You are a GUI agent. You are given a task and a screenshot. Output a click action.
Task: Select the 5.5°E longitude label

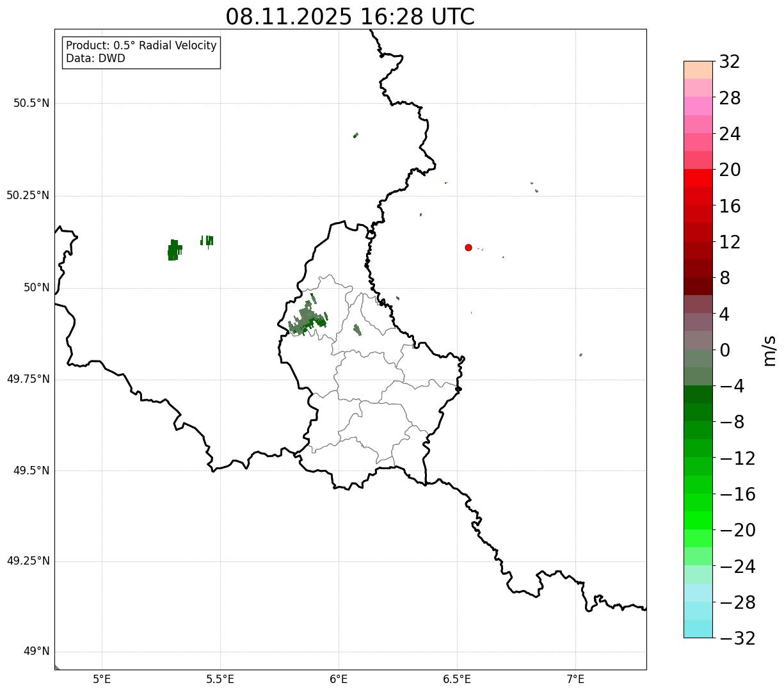pos(220,679)
